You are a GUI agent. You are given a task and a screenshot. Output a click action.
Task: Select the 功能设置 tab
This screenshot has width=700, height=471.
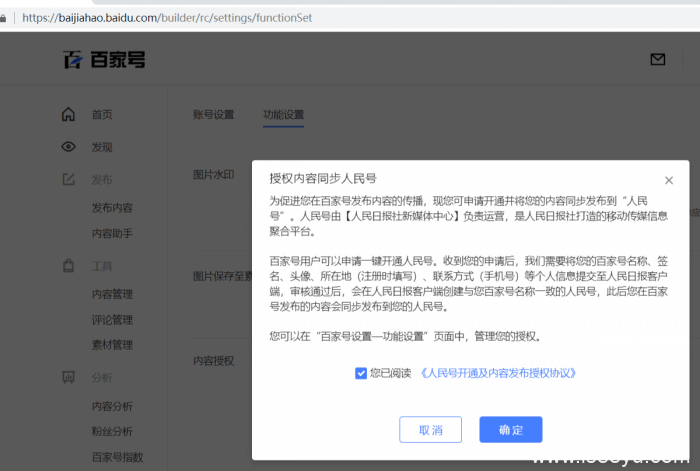point(283,115)
